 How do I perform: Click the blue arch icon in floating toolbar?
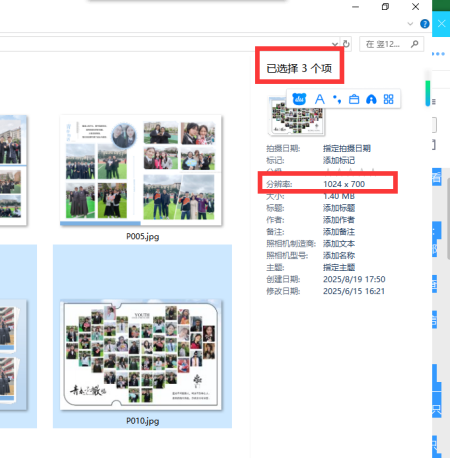coord(371,99)
